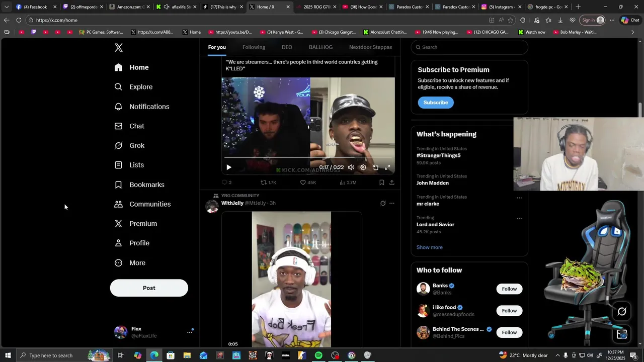Click the video progress bar
Image resolution: width=644 pixels, height=362 pixels.
coord(308,158)
